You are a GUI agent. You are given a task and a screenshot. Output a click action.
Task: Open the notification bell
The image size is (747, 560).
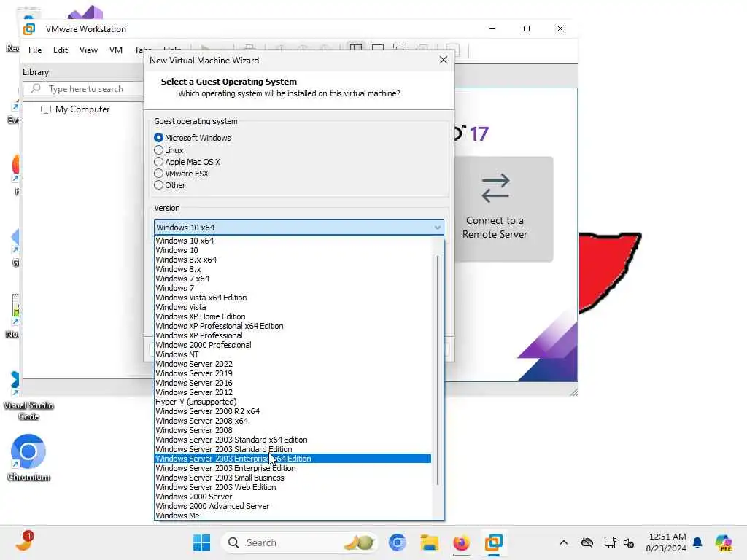(697, 542)
